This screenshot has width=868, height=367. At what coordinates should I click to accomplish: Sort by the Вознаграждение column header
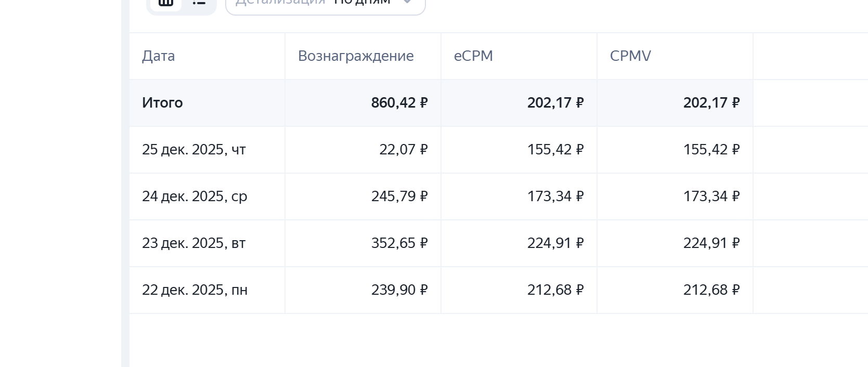point(356,56)
